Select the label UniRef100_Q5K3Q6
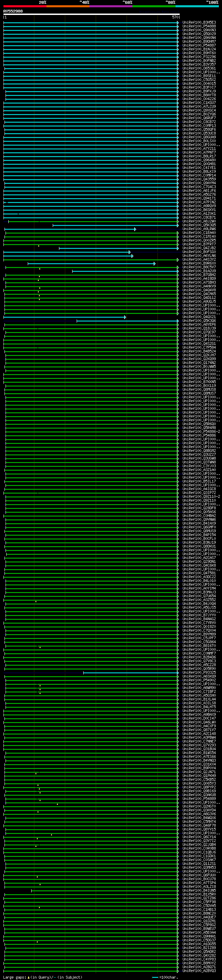Image resolution: width=222 pixels, height=980 pixels. (199, 321)
